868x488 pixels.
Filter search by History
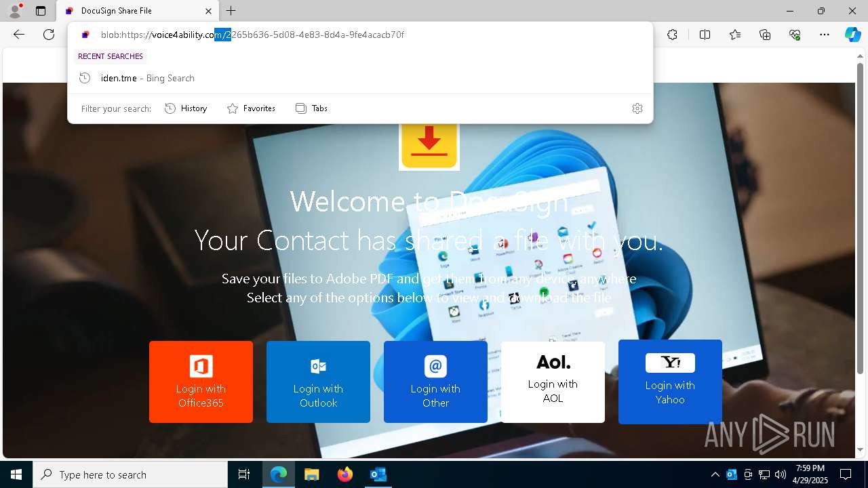186,108
